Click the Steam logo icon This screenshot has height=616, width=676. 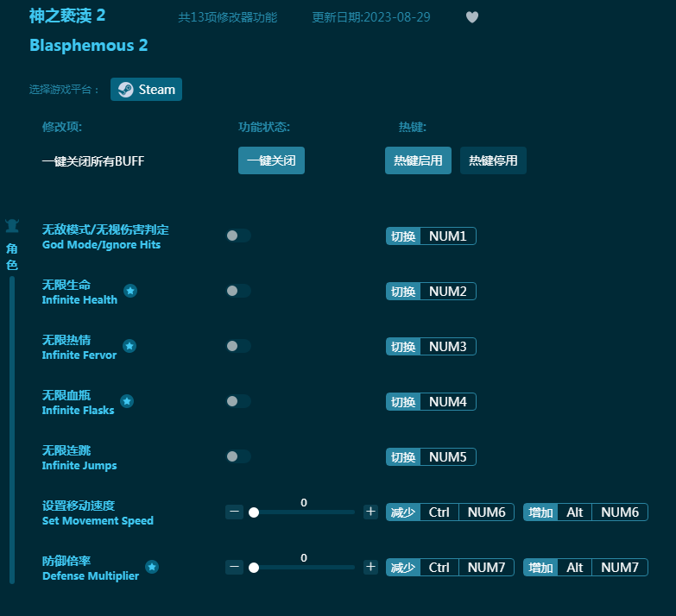tap(125, 90)
